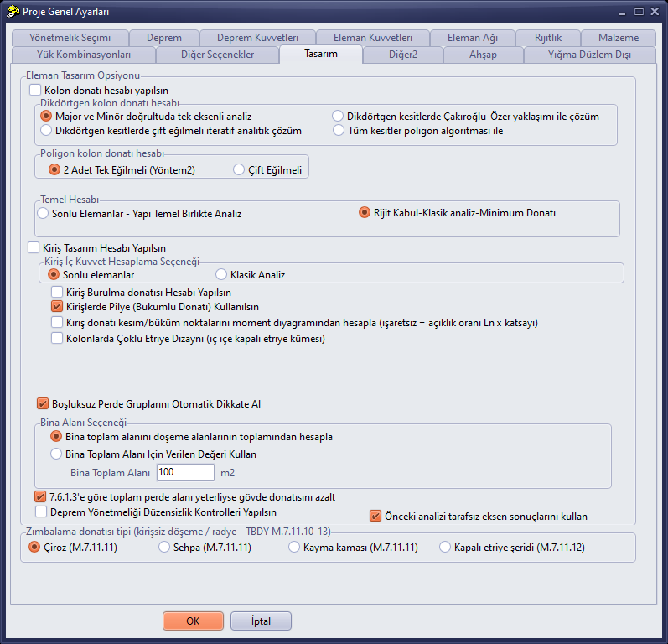Select Çiroz (M.7.11.11) punching type
Viewport: 668px width, 644px height.
click(x=34, y=547)
